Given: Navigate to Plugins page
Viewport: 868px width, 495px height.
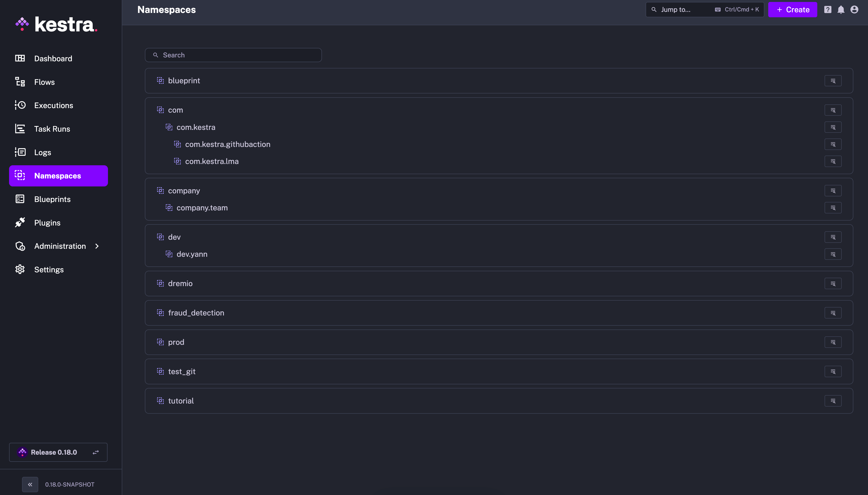Looking at the screenshot, I should [x=47, y=223].
